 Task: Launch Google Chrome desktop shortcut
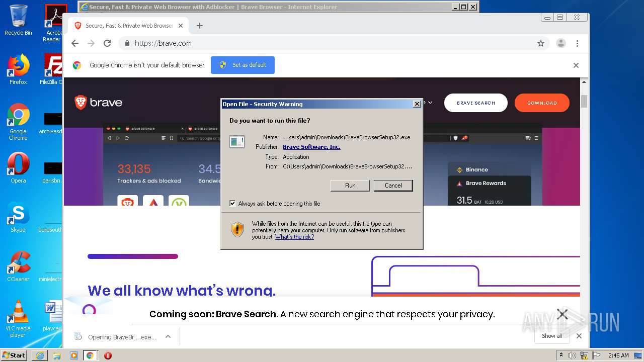(x=18, y=122)
